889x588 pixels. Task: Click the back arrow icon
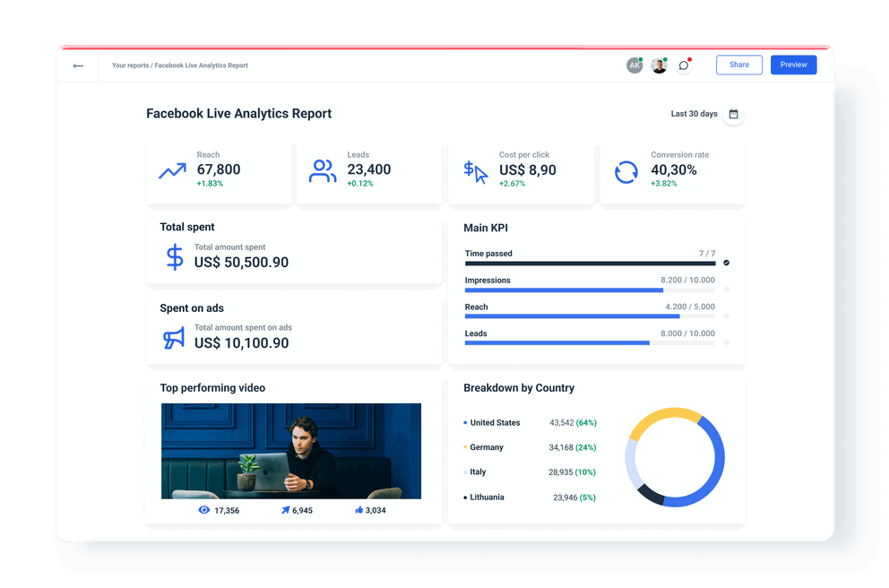click(x=78, y=65)
